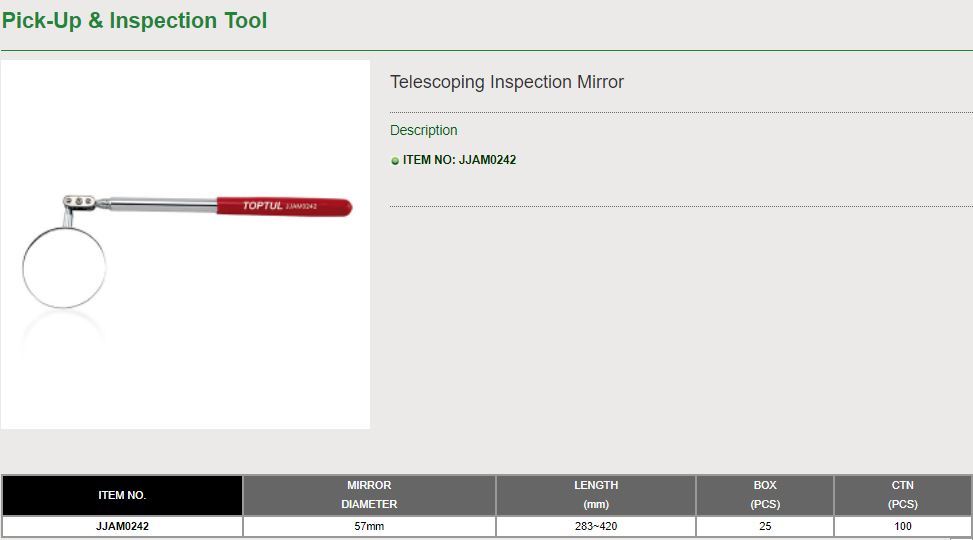973x540 pixels.
Task: Click the horizontal scrollbar below the table
Action: point(486,538)
